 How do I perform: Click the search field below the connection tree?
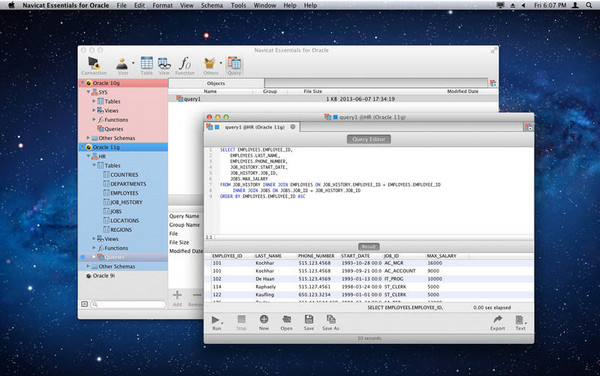tap(129, 304)
